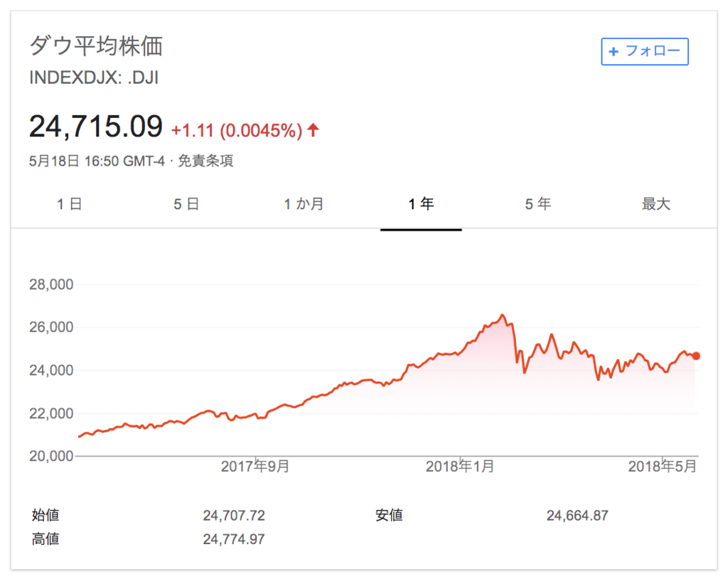728x579 pixels.
Task: Click the ダウ平均株価 title
Action: [x=96, y=46]
